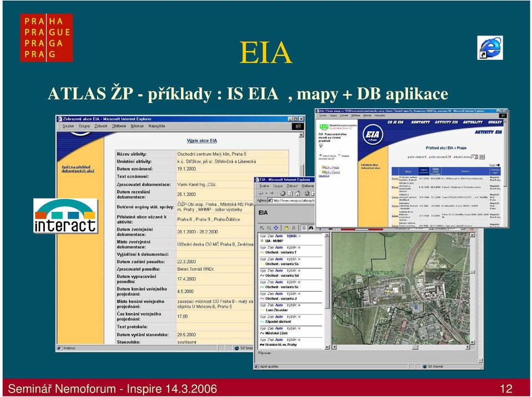This screenshot has height=397, width=532.
Task: Open Soubor menu in Zobrazení akce EIA window
Action: point(68,126)
